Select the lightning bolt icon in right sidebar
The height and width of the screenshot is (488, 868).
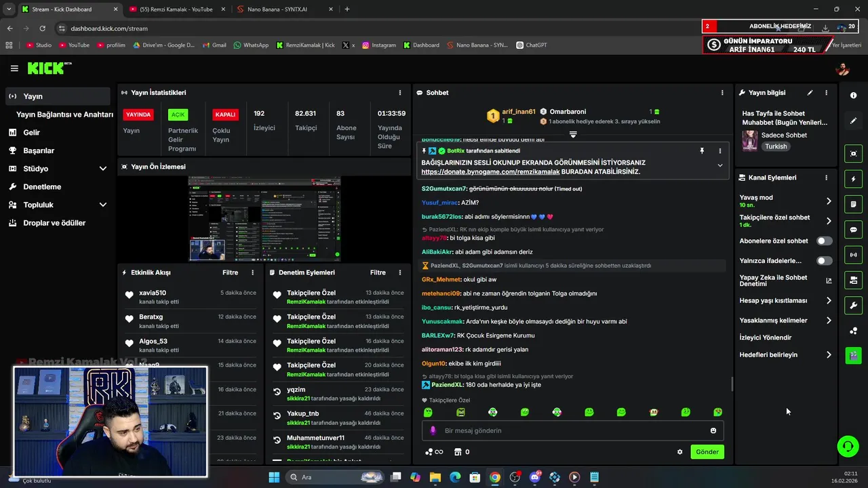[853, 179]
